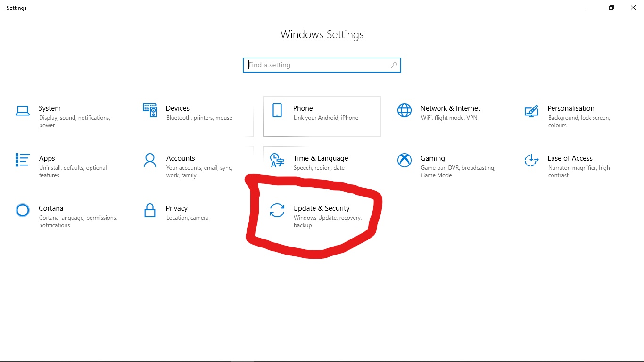Open the Gaming Xbox icon
The height and width of the screenshot is (362, 644).
coord(405,160)
